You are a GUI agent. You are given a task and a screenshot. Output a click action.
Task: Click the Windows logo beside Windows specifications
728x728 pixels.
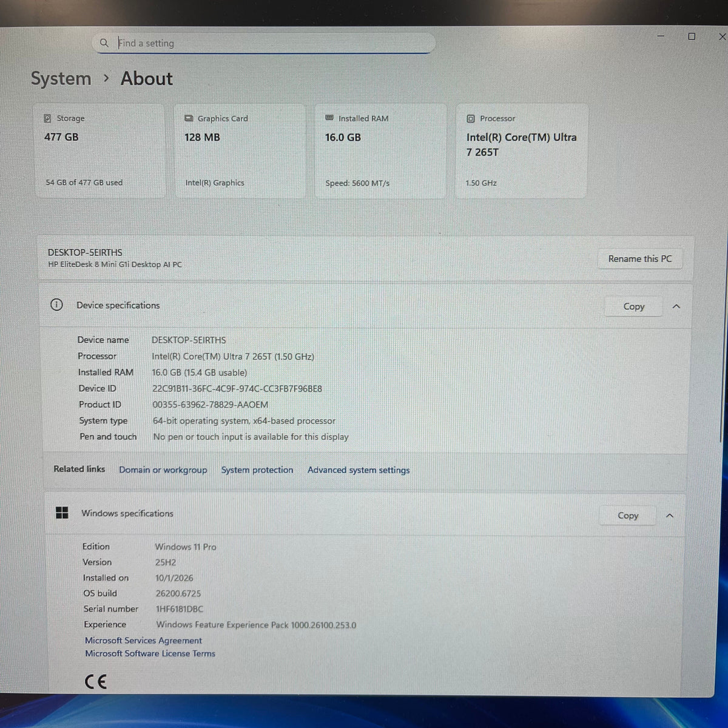62,513
